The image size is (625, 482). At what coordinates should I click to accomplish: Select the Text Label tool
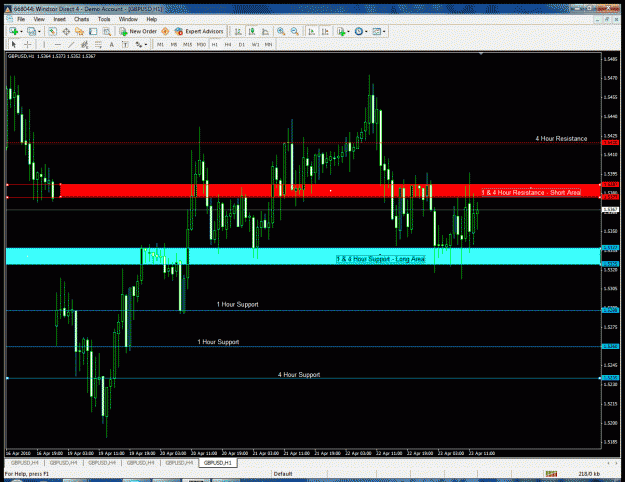coord(125,44)
